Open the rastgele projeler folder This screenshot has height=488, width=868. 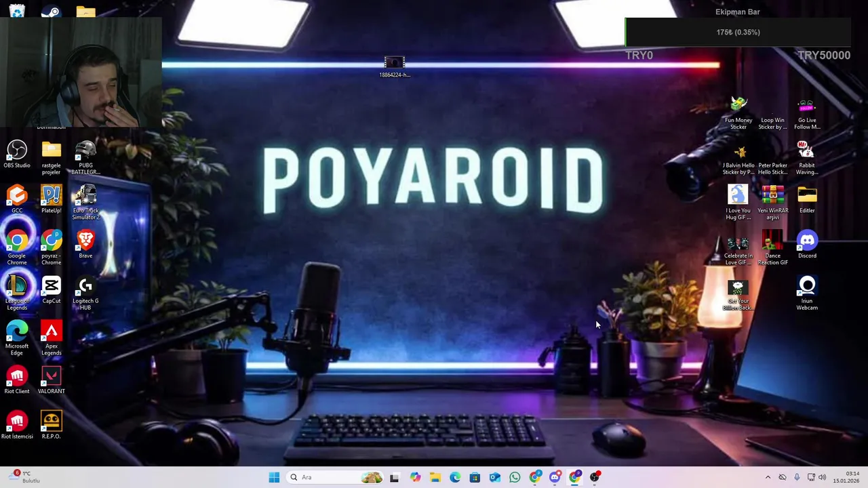click(x=51, y=158)
